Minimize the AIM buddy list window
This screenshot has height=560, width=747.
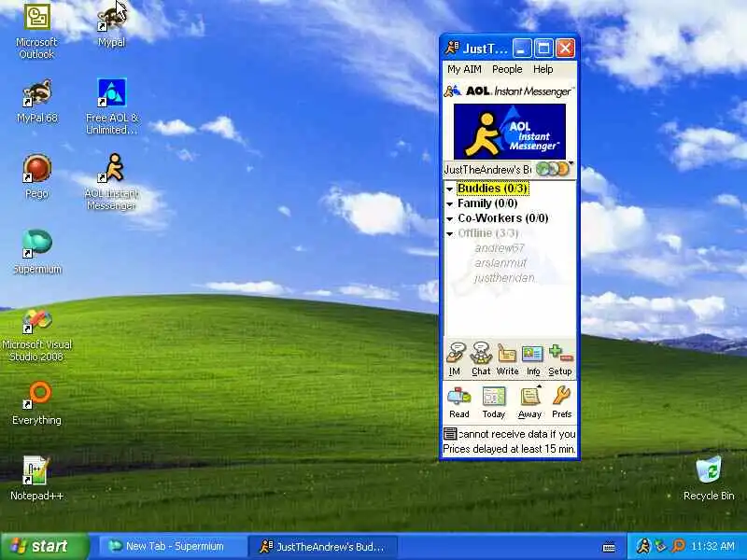tap(522, 49)
